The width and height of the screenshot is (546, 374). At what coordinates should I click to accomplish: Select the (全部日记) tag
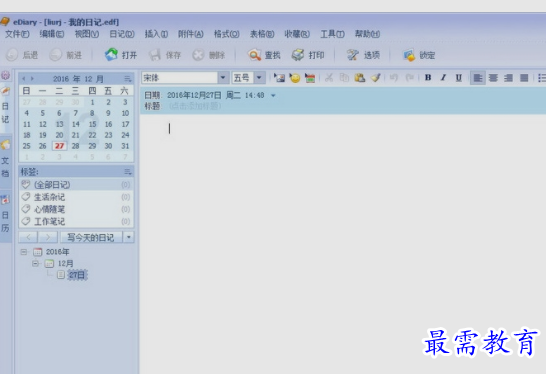click(x=76, y=185)
